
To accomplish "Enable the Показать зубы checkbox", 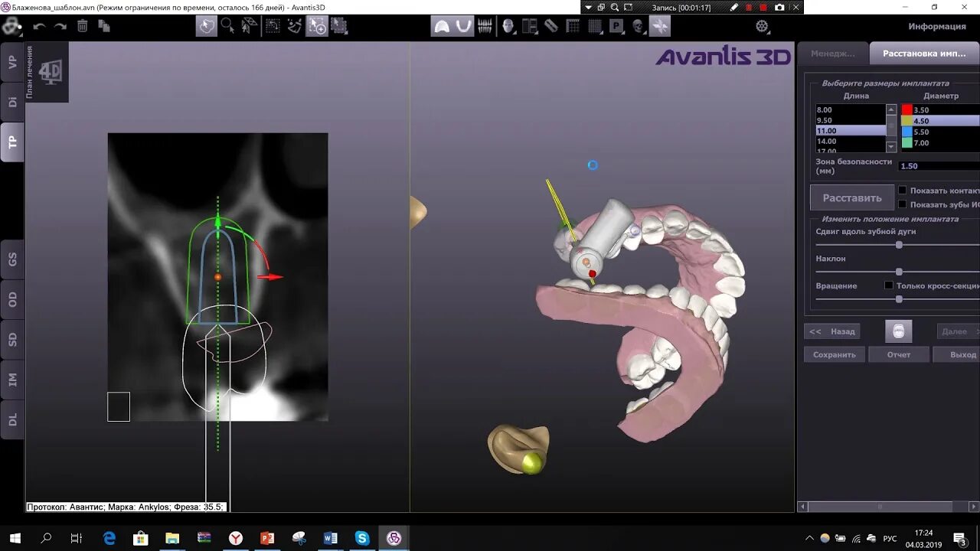I will click(901, 204).
